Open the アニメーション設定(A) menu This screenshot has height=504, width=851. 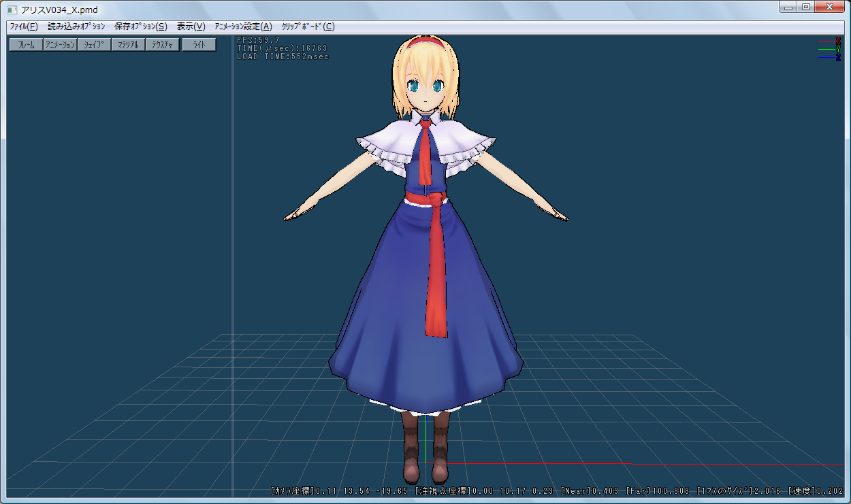(x=243, y=27)
